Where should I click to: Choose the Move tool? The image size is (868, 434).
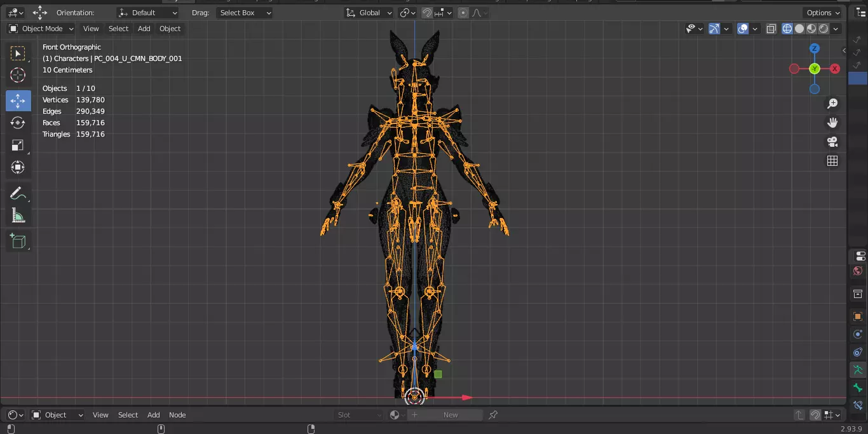[x=18, y=100]
